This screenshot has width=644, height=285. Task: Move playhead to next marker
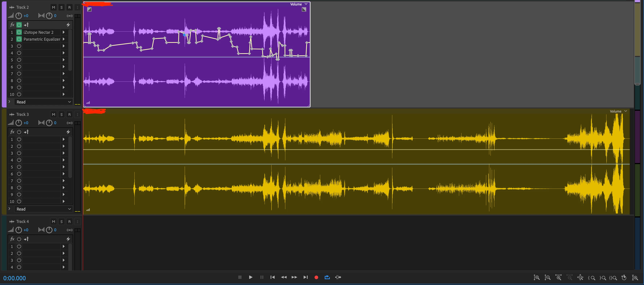[x=305, y=277]
